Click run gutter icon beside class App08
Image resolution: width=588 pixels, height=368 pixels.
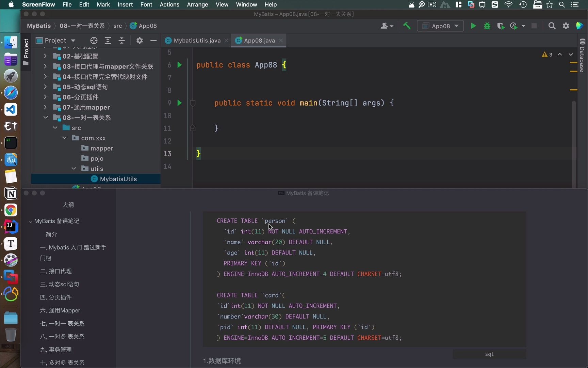click(179, 65)
